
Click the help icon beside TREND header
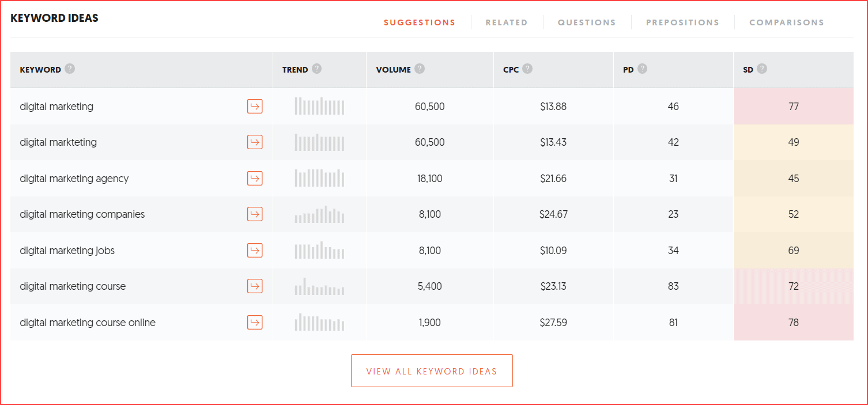(316, 69)
